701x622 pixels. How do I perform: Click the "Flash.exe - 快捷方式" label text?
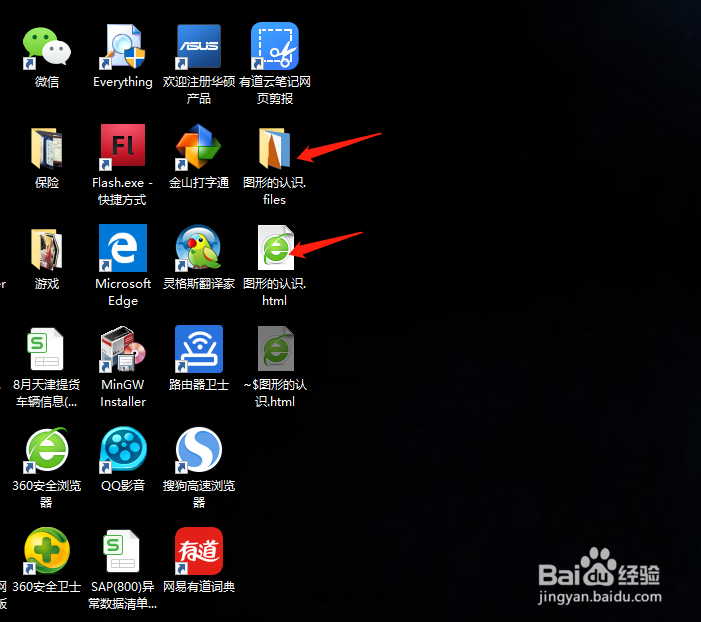point(122,191)
